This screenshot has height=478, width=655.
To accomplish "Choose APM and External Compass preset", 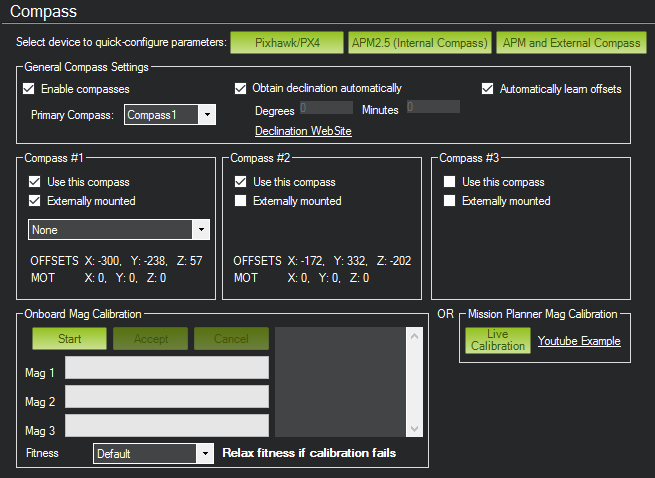I will [x=571, y=43].
